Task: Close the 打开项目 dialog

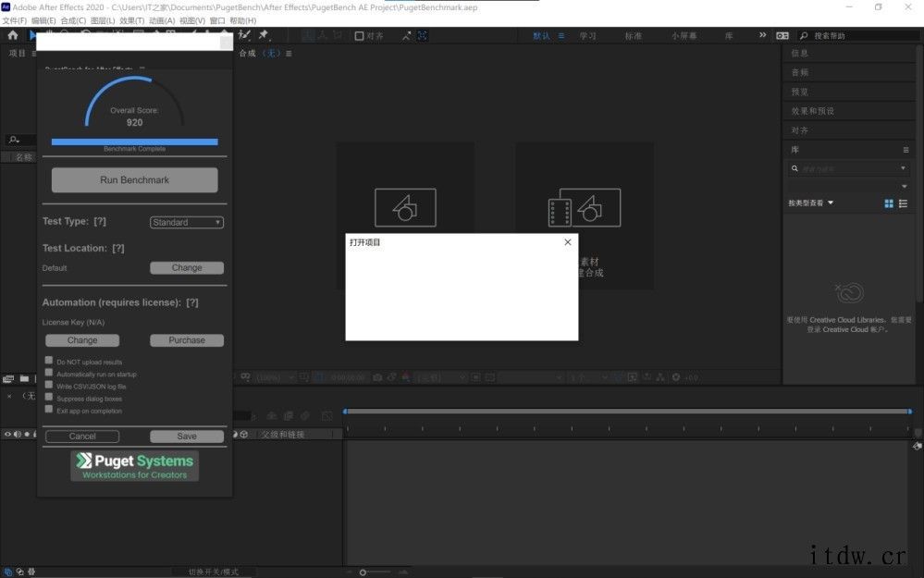Action: [x=568, y=242]
